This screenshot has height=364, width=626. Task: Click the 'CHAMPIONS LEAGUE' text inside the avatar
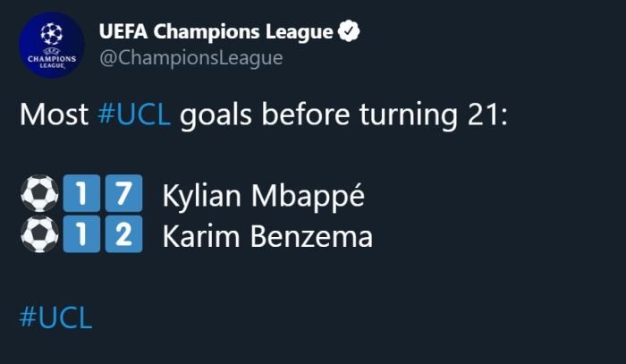pos(52,62)
